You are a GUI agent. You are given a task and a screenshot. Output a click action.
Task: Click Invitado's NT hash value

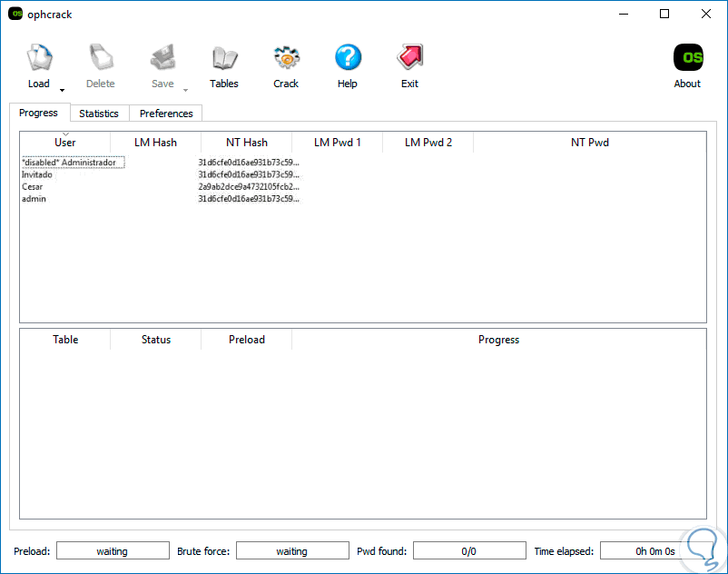(249, 174)
